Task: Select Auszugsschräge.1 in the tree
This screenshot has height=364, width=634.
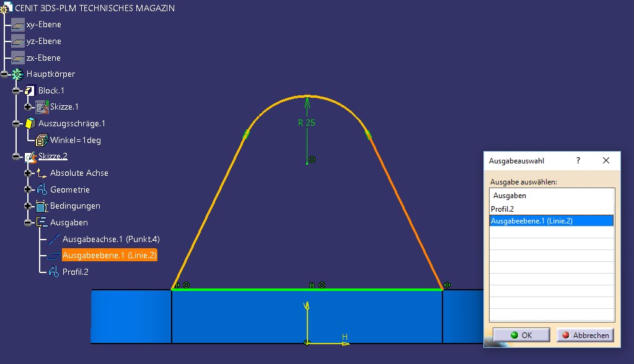Action: pyautogui.click(x=71, y=124)
